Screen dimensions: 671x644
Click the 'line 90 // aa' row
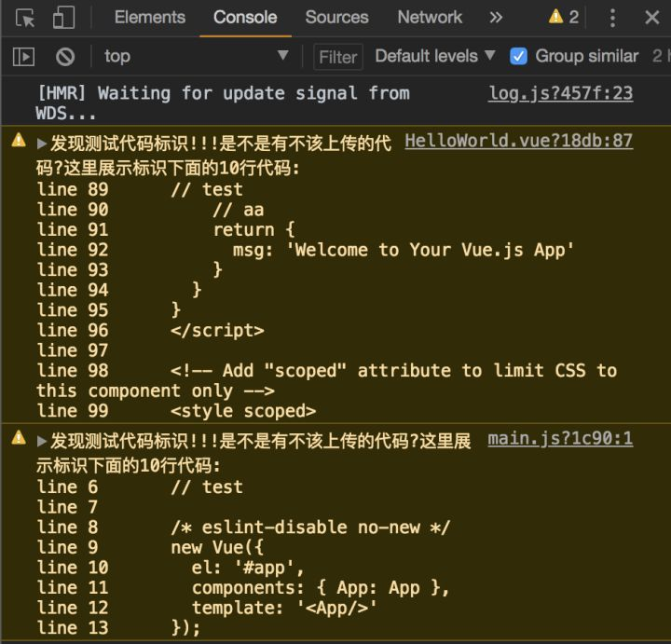[x=151, y=210]
